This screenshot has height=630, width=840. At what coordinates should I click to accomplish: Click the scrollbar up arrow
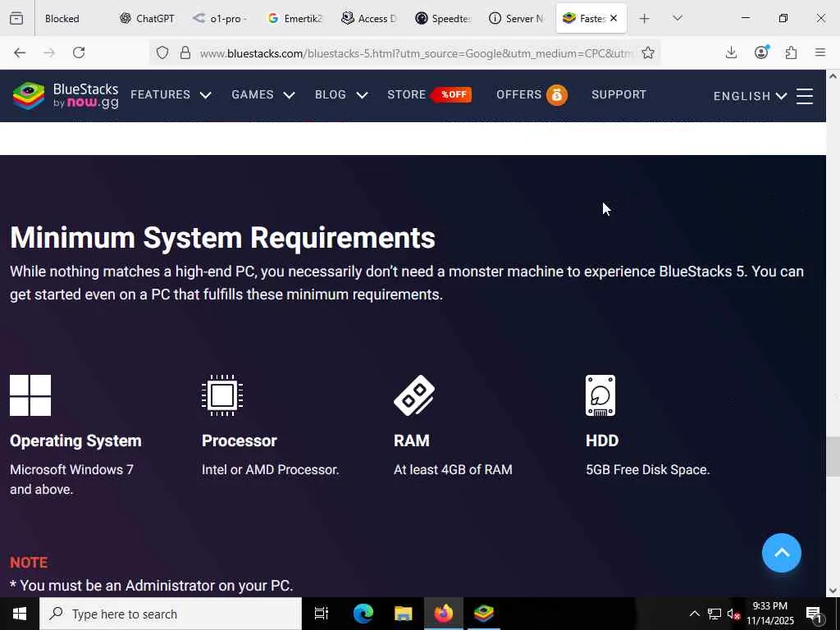[833, 76]
